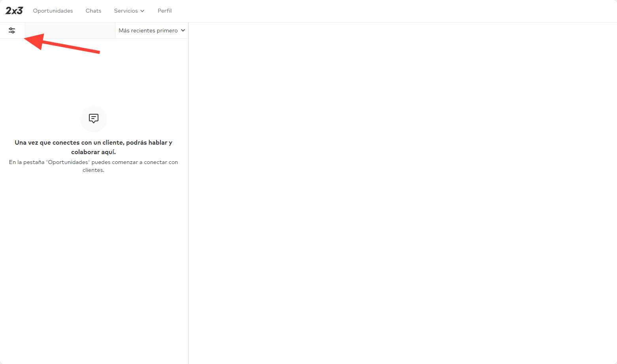Viewport: 617px width, 364px height.
Task: Open the Más recientes primero sort dropdown
Action: coord(152,30)
